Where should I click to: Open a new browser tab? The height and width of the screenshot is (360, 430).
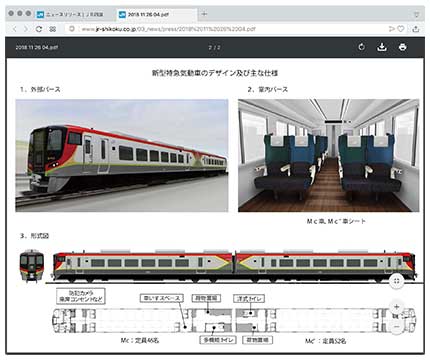click(x=204, y=14)
